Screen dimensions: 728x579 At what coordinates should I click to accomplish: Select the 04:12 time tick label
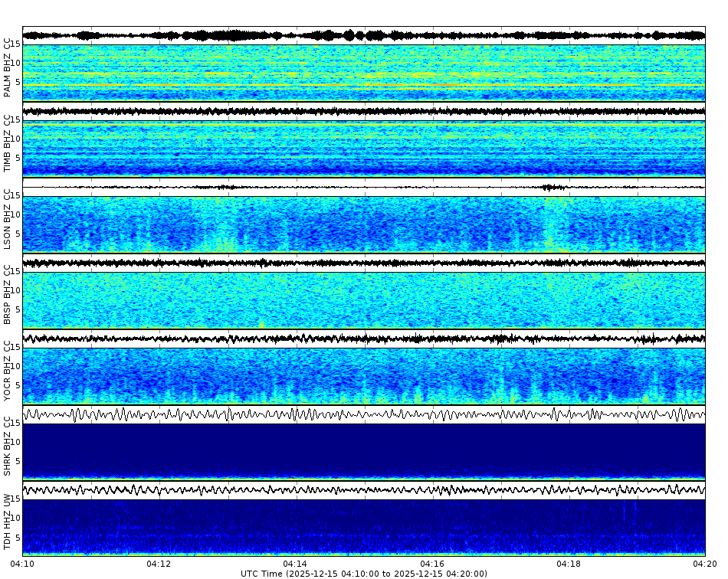[x=157, y=562]
